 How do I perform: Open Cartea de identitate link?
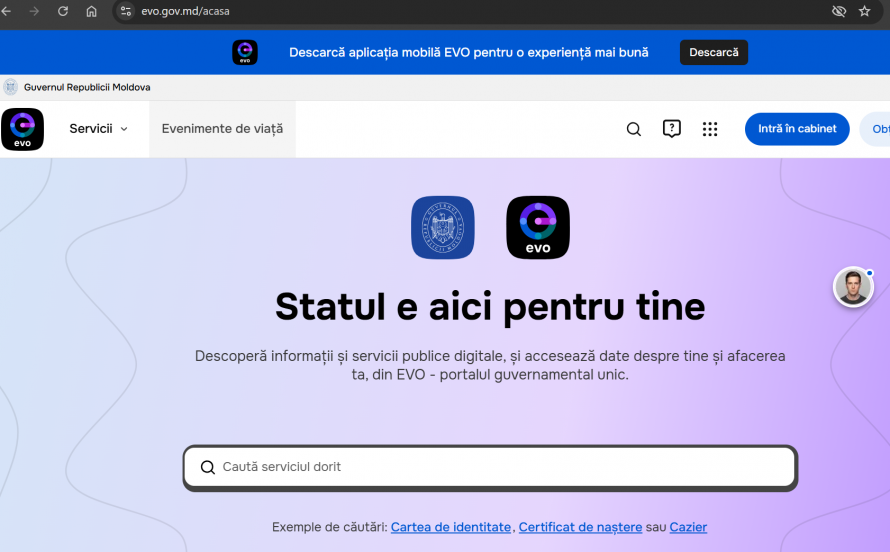coord(451,527)
